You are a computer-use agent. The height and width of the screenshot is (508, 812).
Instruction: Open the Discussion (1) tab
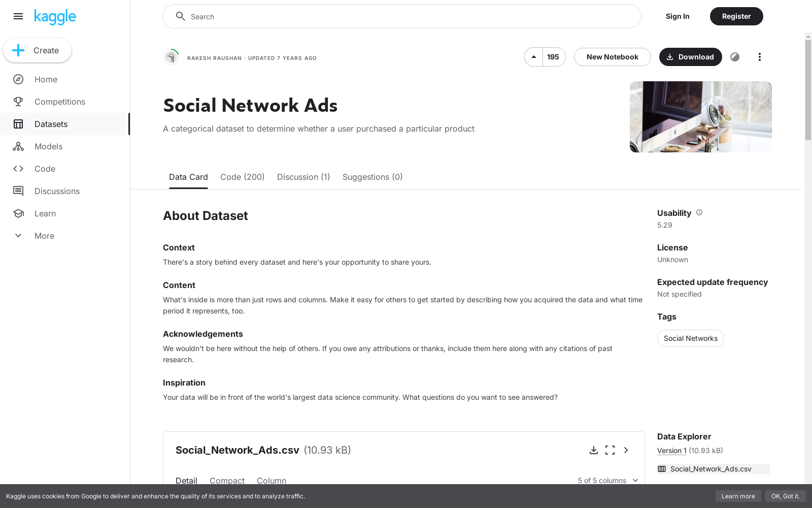303,177
